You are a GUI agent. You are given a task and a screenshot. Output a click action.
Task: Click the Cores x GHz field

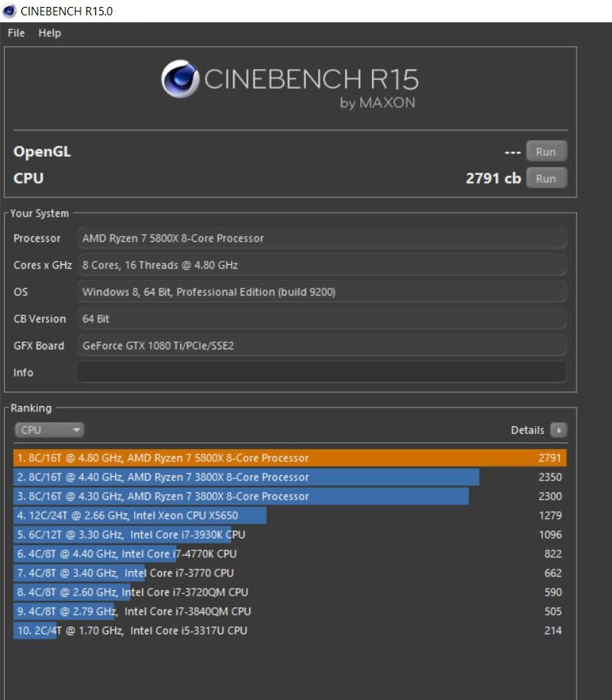click(x=322, y=265)
